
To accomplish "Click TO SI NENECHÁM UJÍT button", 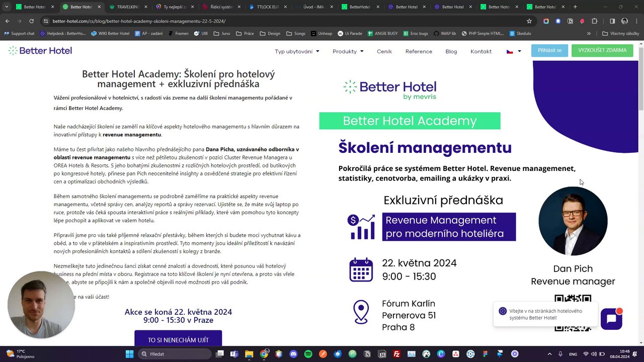I will (178, 339).
